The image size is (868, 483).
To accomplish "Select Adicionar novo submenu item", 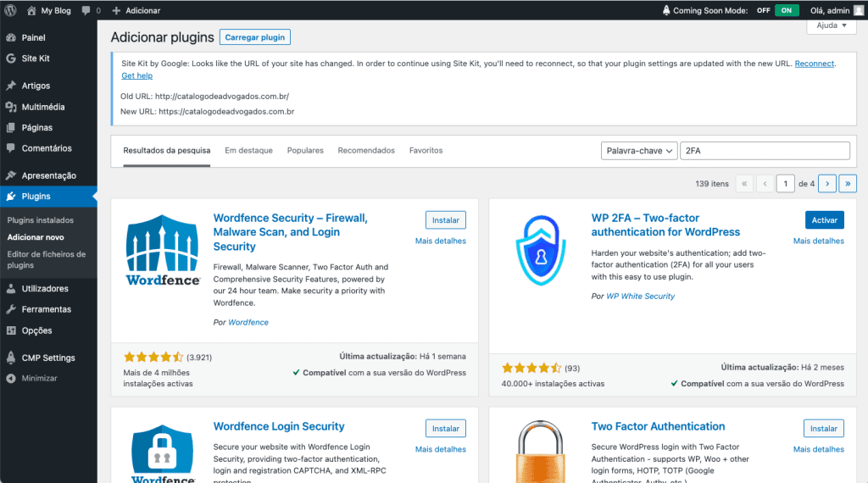I will (x=36, y=237).
